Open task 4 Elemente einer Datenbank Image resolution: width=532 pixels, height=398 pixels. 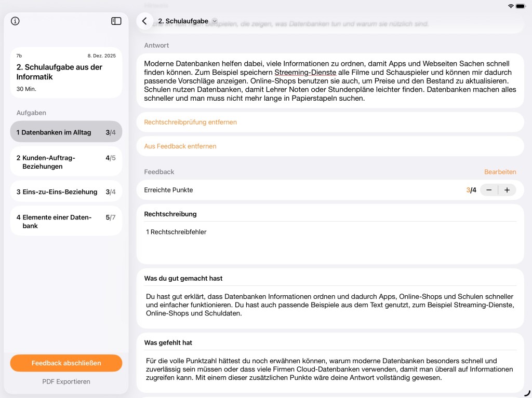click(66, 222)
